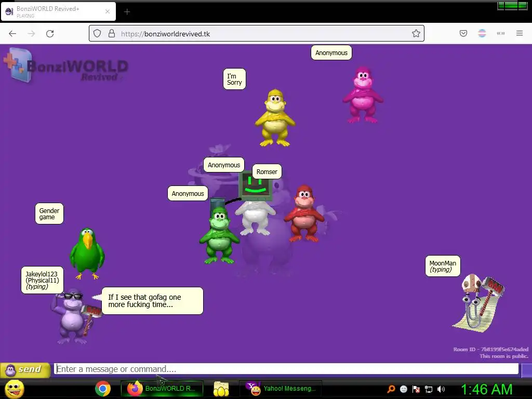Bookmark the page with the star icon

[416, 33]
